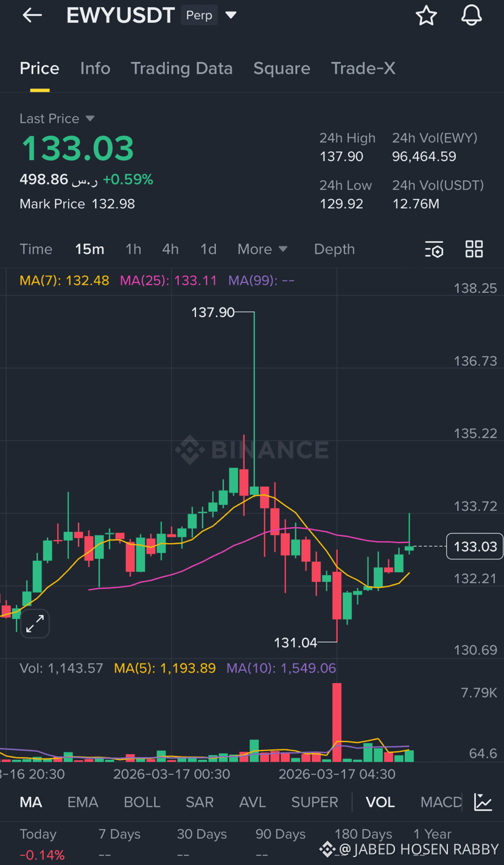Click the 24h Vol(USDT) value 12.76M
This screenshot has width=504, height=865.
[416, 203]
